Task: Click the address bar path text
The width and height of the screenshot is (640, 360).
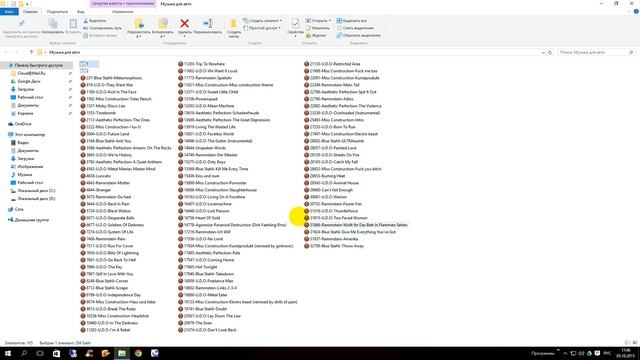Action: tap(64, 52)
